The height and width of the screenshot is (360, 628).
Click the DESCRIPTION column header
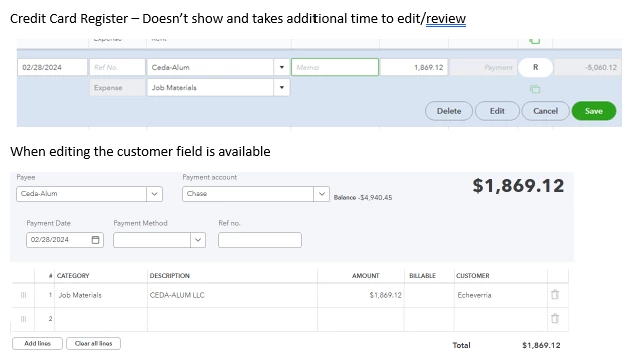(x=169, y=276)
